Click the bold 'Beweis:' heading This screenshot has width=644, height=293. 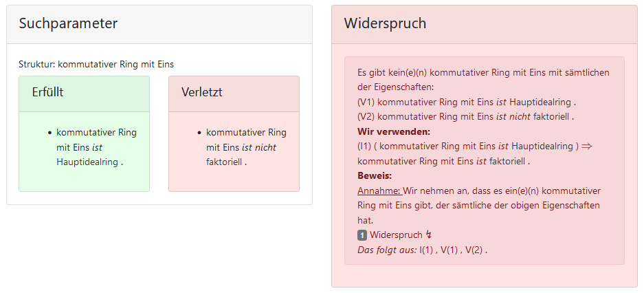click(374, 175)
